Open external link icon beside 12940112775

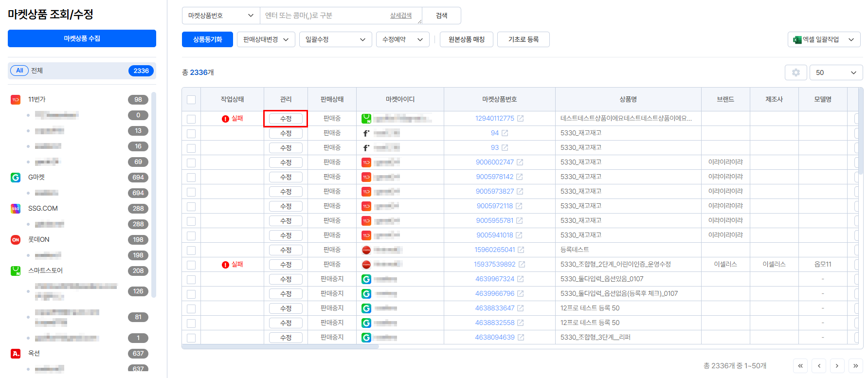pyautogui.click(x=520, y=119)
